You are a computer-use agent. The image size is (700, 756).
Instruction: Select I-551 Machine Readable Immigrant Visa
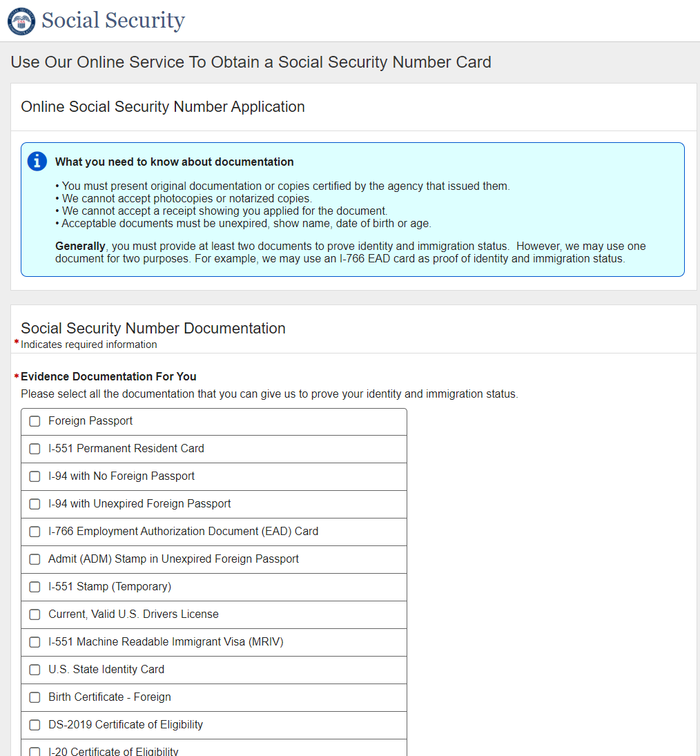tap(35, 642)
